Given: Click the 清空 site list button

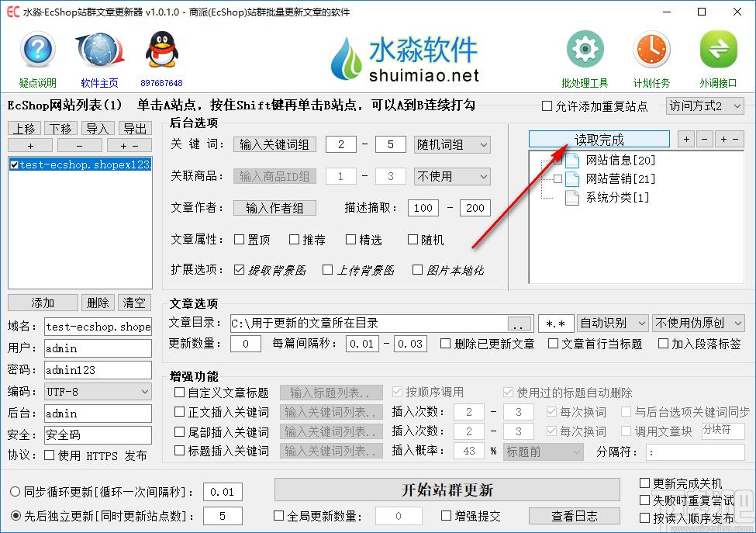Looking at the screenshot, I should [x=134, y=303].
